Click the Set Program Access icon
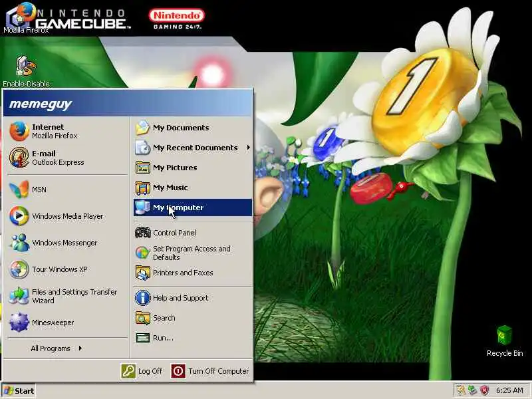Image resolution: width=532 pixels, height=399 pixels. (142, 253)
